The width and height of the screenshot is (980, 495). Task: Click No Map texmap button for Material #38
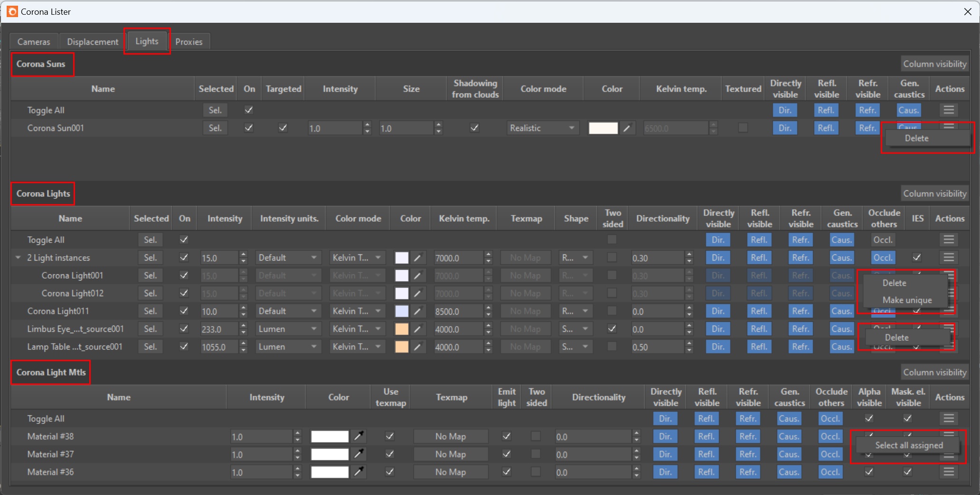coord(451,436)
